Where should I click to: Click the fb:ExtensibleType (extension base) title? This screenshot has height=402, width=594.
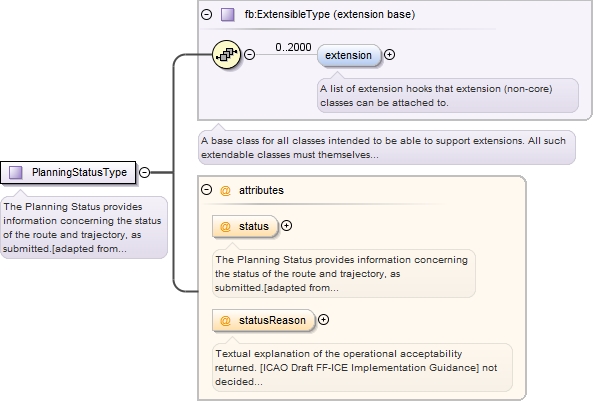[x=330, y=14]
